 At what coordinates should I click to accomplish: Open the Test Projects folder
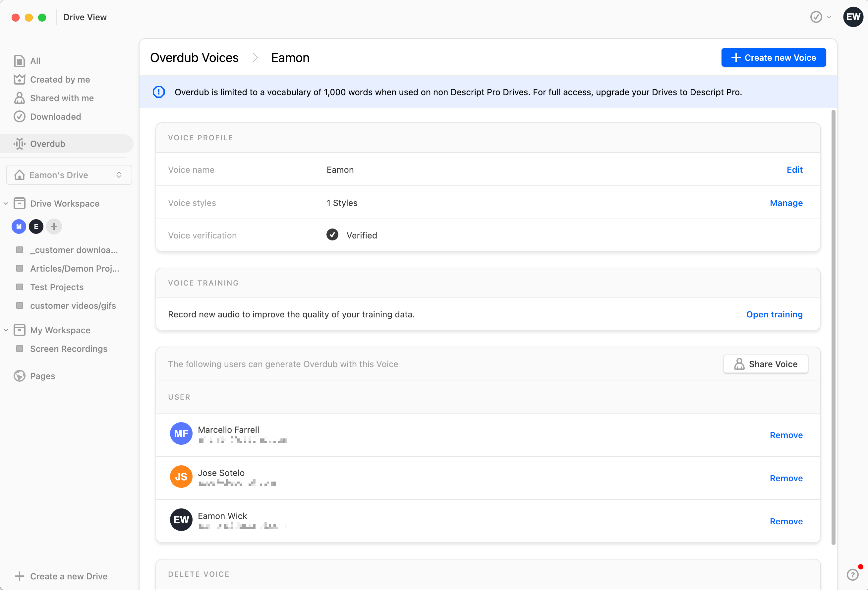point(57,287)
